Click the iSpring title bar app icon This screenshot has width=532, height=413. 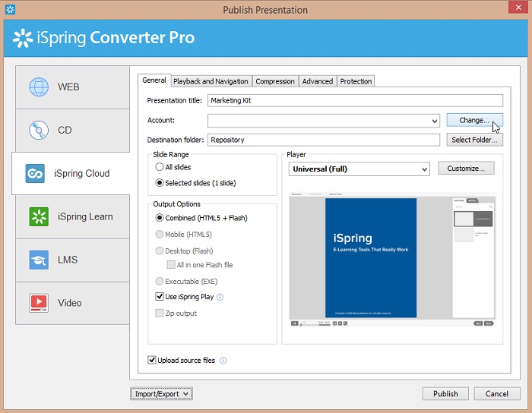coord(10,9)
